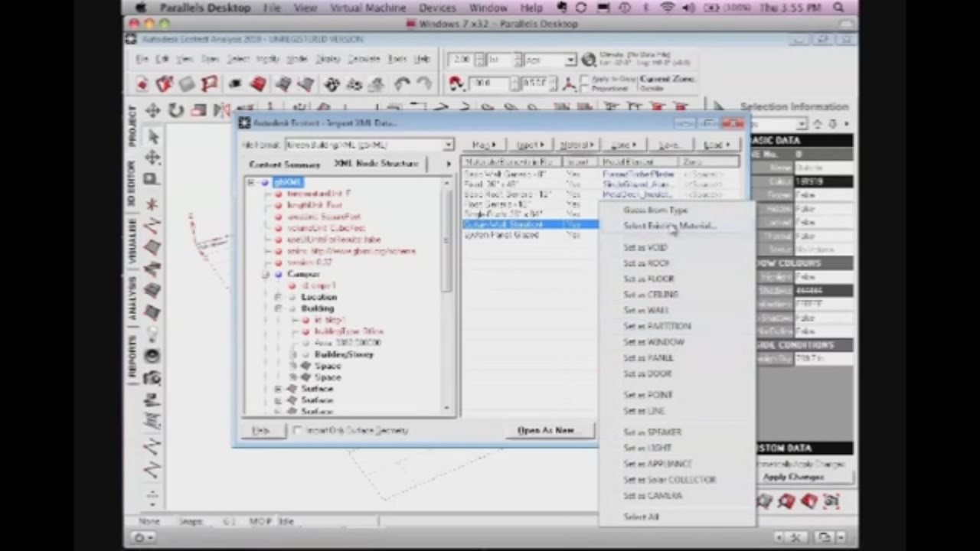This screenshot has width=980, height=551.
Task: Expand the first Surface node in the tree
Action: coord(278,389)
